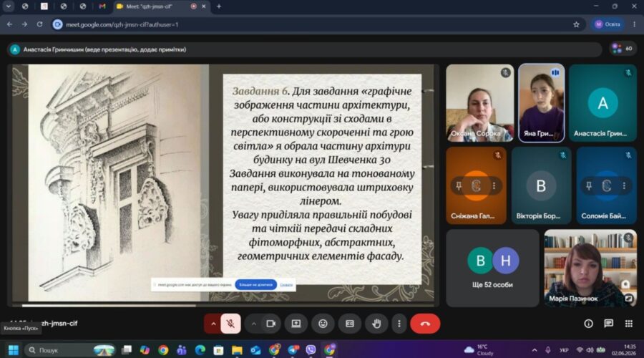
Task: Open the activities grid icon
Action: (629, 324)
